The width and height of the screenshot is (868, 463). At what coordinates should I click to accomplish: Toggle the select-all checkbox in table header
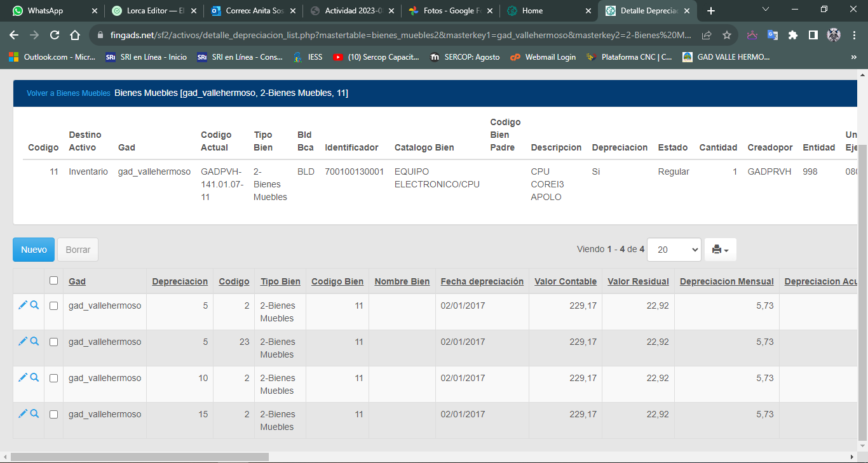coord(53,281)
